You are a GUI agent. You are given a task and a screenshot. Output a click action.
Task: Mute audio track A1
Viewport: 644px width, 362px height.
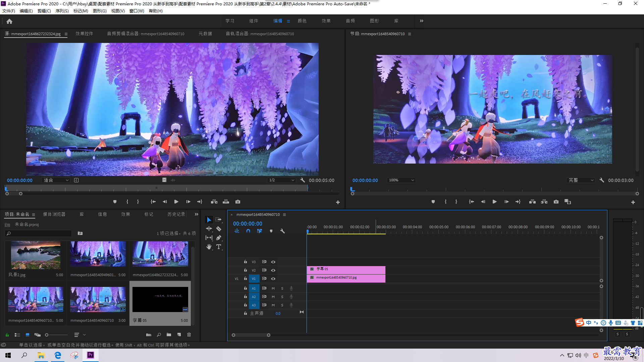click(273, 288)
